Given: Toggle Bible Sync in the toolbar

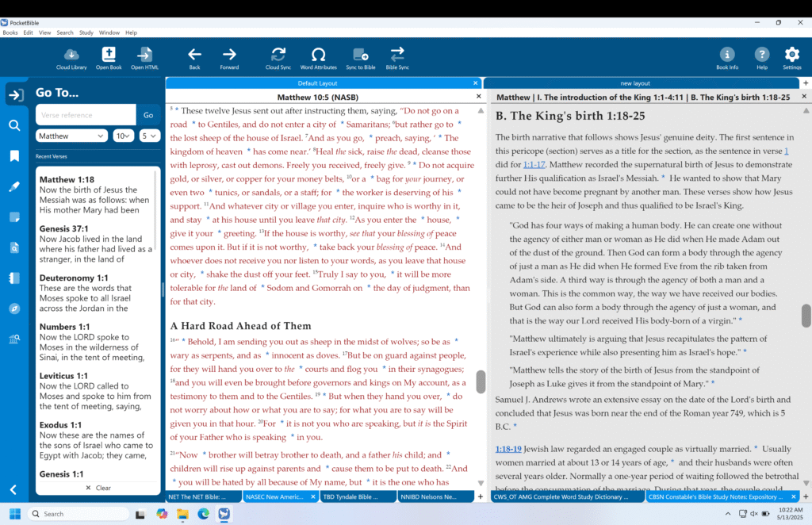Looking at the screenshot, I should (397, 58).
